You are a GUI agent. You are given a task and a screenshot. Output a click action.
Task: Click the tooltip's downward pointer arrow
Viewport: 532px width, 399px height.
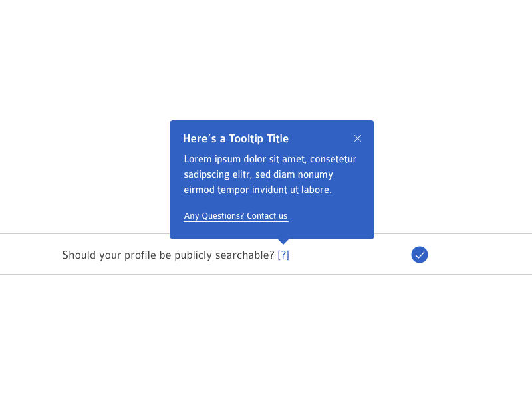pos(283,241)
